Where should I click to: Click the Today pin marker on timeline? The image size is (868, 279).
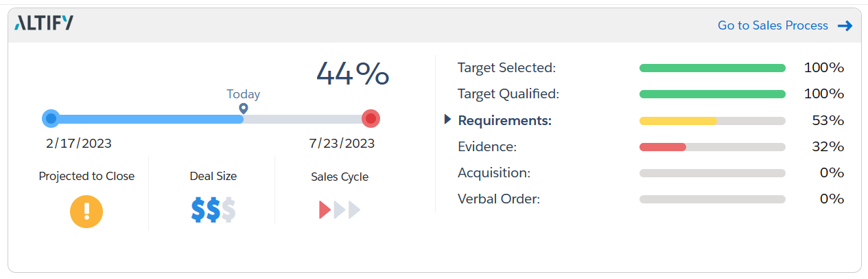[244, 109]
